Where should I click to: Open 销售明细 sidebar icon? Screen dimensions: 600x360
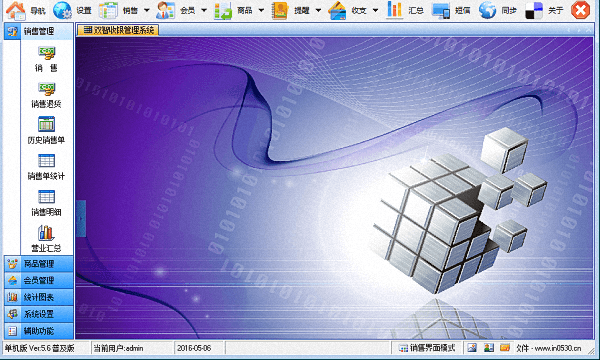click(x=46, y=197)
